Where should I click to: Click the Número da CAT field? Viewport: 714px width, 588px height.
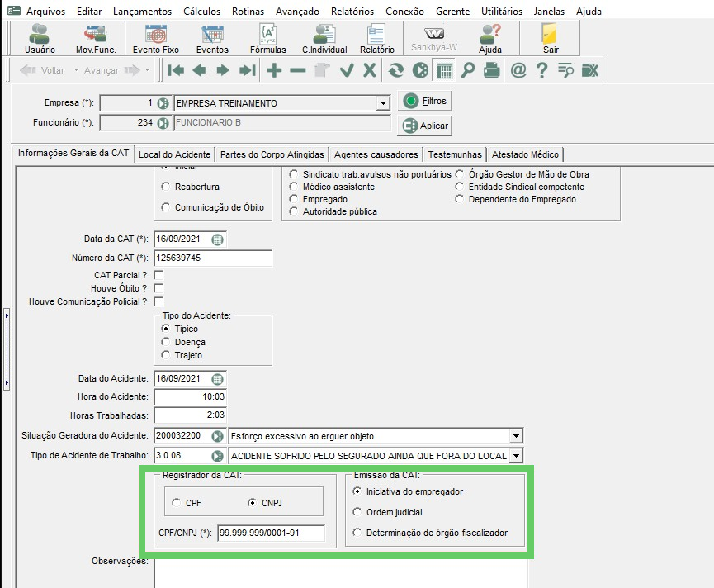(213, 258)
